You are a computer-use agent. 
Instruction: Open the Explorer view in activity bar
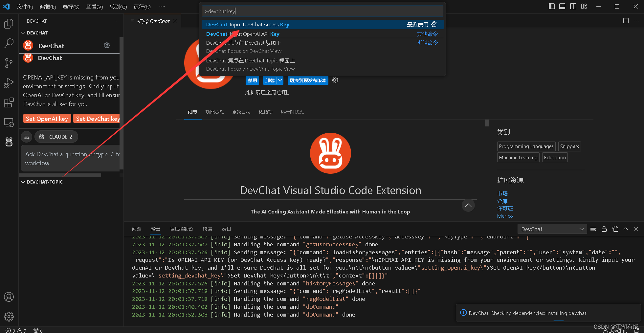point(9,24)
